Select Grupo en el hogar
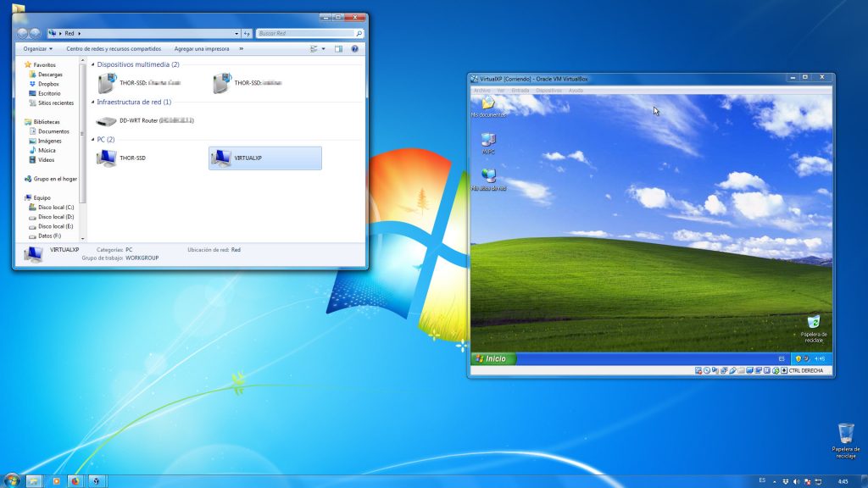 click(51, 180)
